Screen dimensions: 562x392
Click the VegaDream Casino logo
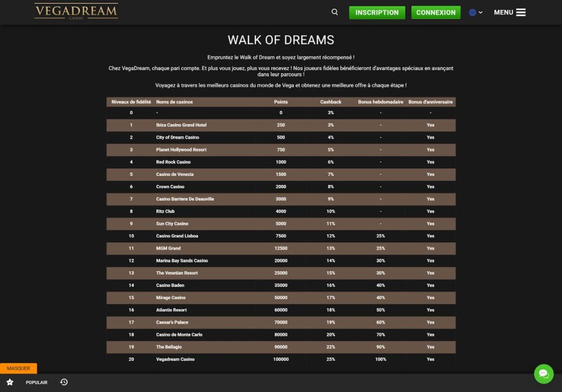tap(76, 11)
